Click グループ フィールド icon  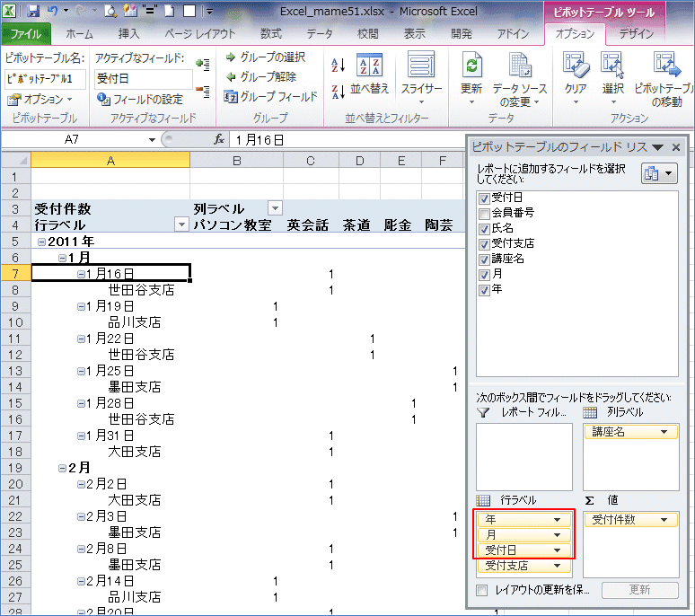(231, 96)
